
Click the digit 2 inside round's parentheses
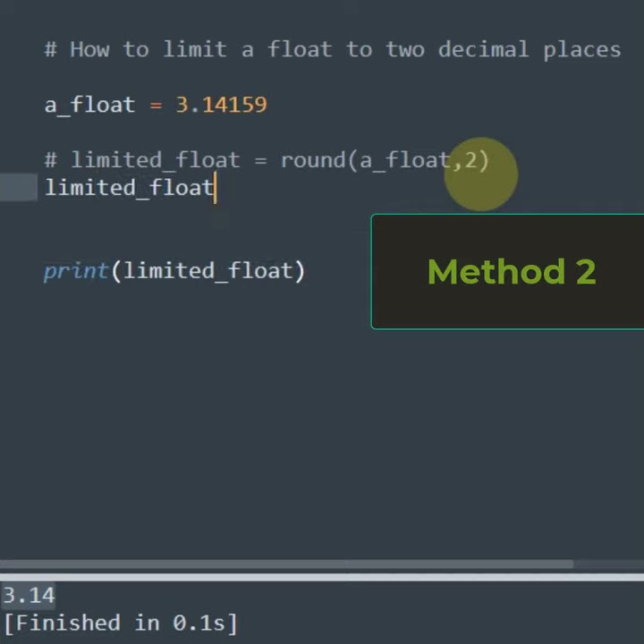[x=470, y=160]
